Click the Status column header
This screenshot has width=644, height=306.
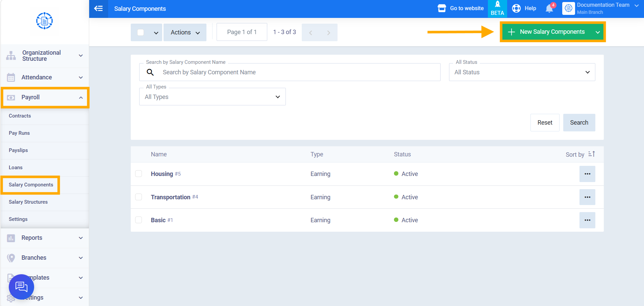[x=402, y=154]
